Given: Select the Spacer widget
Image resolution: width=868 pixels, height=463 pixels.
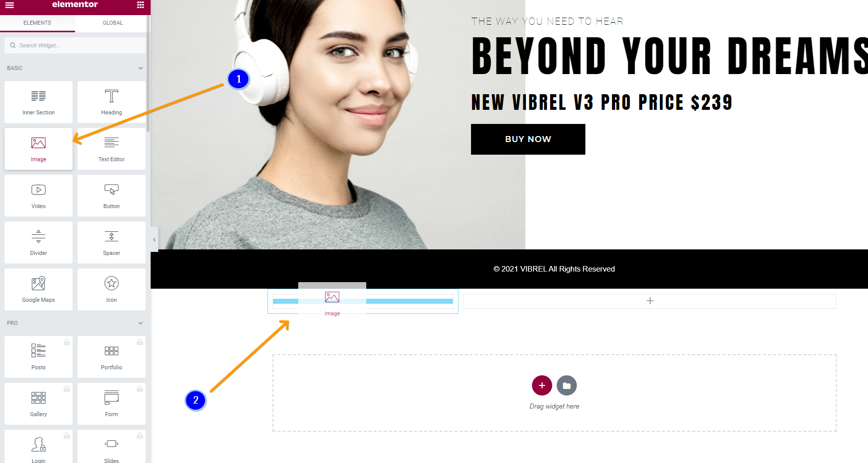Looking at the screenshot, I should [x=111, y=242].
